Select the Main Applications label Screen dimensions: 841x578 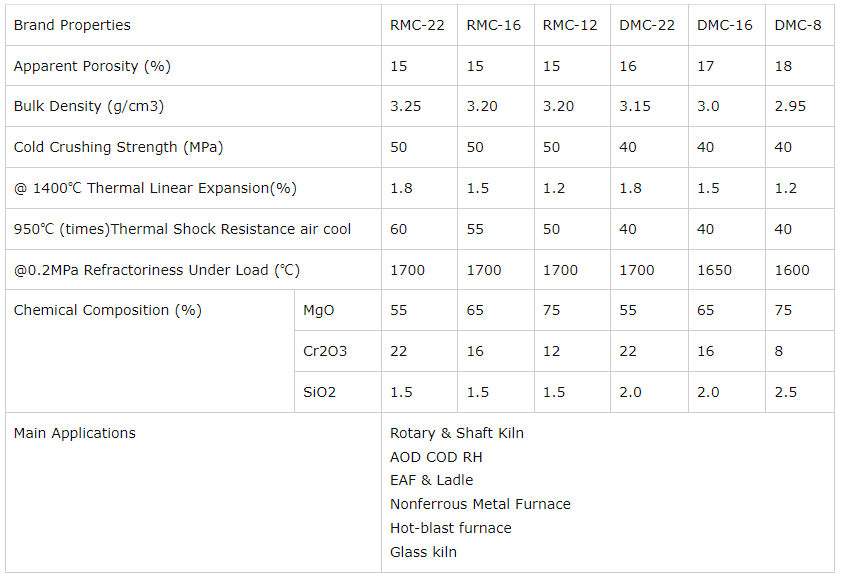coord(75,433)
